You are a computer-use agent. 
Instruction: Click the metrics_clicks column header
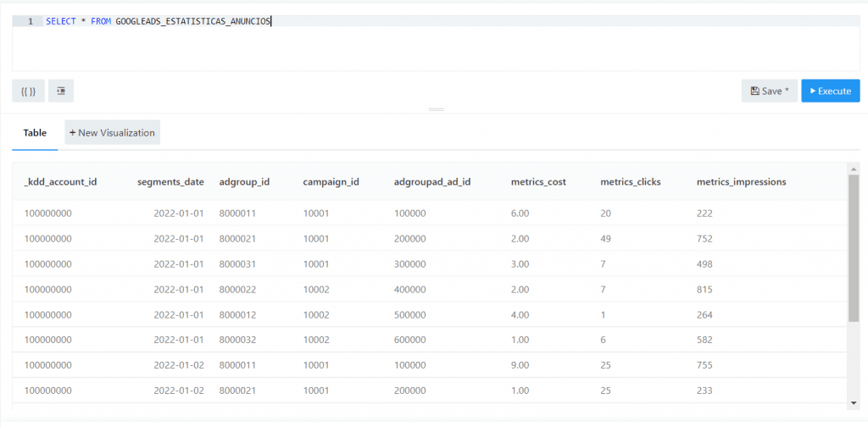(630, 181)
